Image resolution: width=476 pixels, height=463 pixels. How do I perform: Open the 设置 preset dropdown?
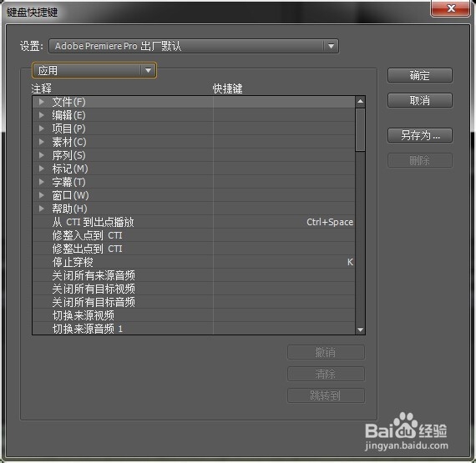194,46
